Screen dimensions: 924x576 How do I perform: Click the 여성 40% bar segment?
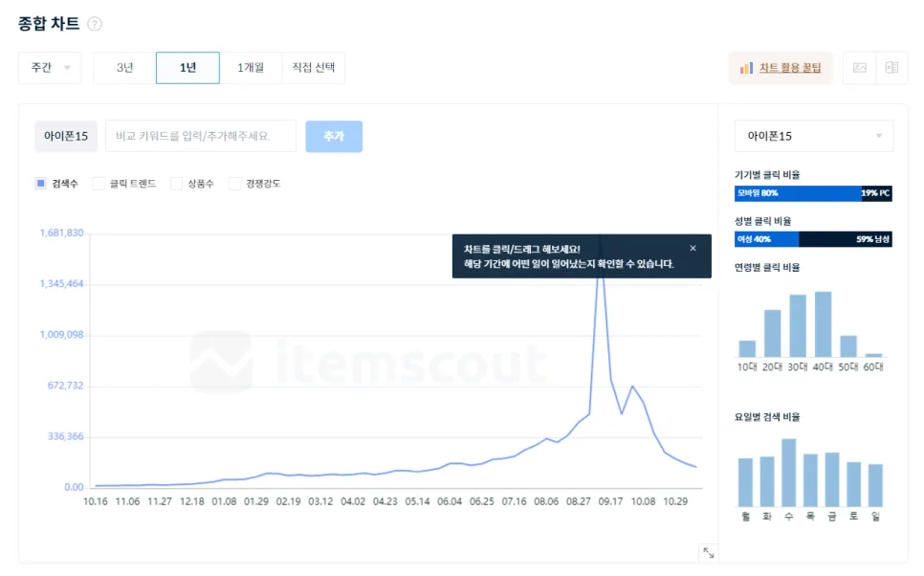pos(767,239)
